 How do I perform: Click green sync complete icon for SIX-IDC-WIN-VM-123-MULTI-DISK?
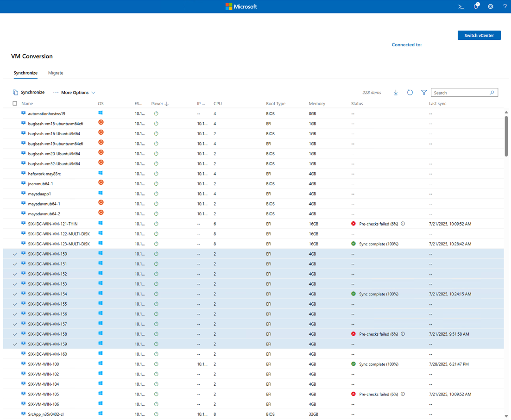[353, 244]
